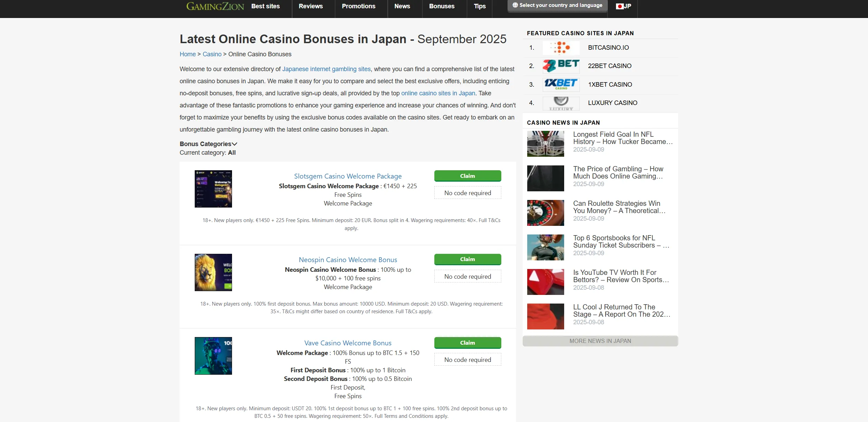Click Slotsgem No code required box
The image size is (868, 422).
click(467, 193)
